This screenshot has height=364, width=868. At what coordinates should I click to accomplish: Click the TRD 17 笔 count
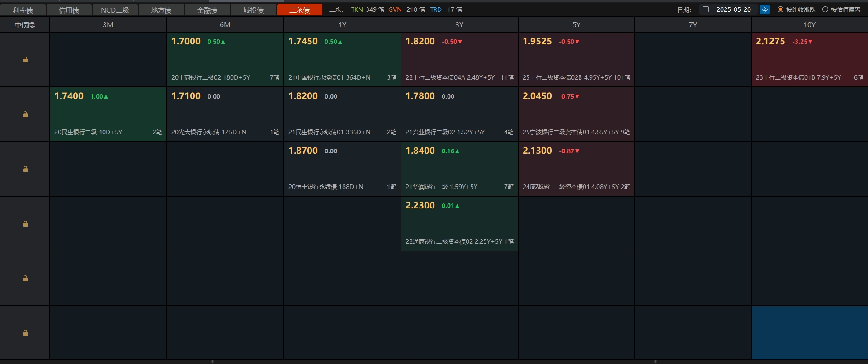click(x=446, y=9)
